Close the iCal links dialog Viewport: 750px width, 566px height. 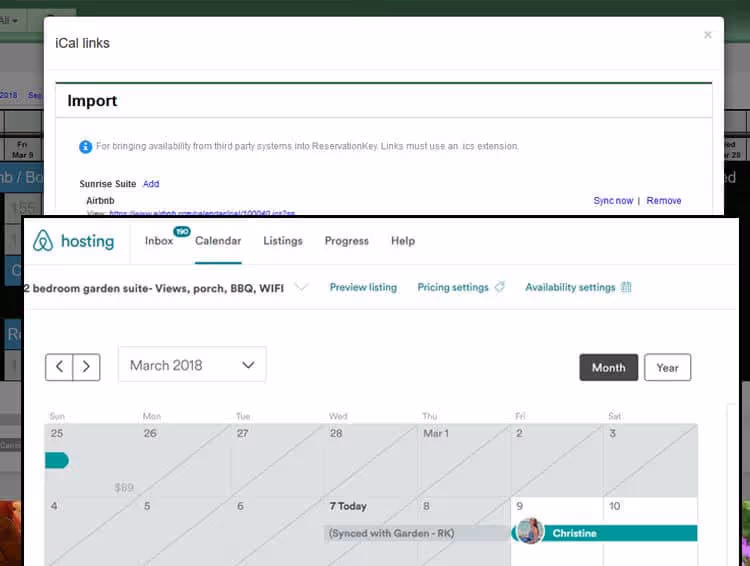point(708,35)
